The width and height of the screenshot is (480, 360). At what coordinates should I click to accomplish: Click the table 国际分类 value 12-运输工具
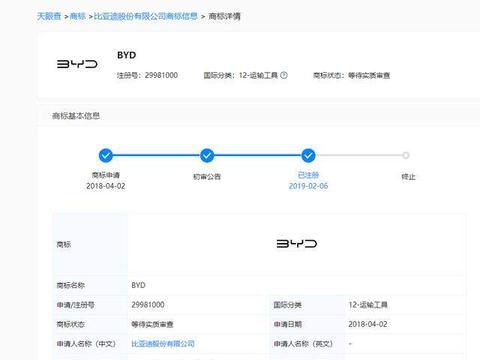point(368,305)
